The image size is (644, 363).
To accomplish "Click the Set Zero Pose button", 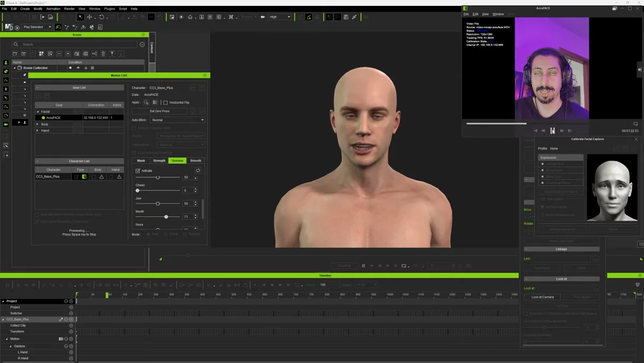I will pyautogui.click(x=159, y=111).
